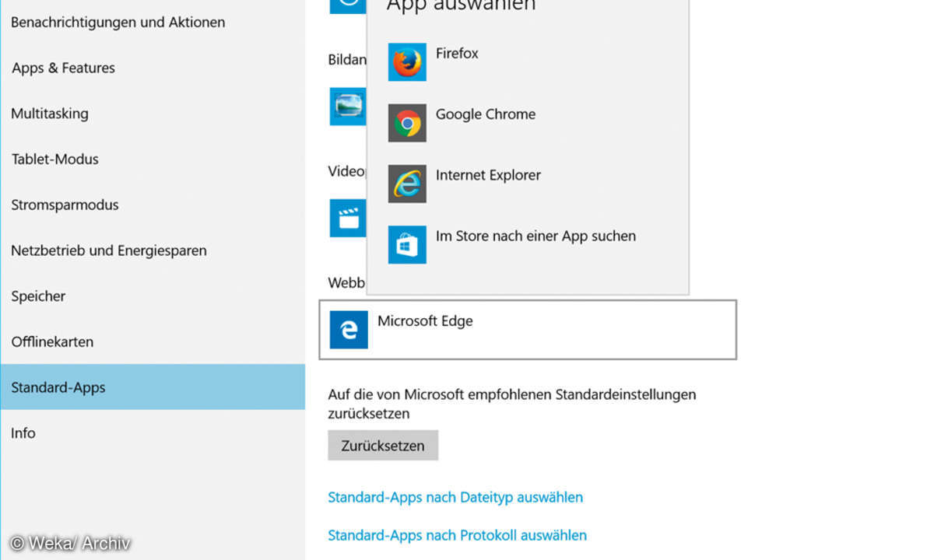The image size is (934, 560).
Task: Click the Zurücksetzen button
Action: point(383,446)
